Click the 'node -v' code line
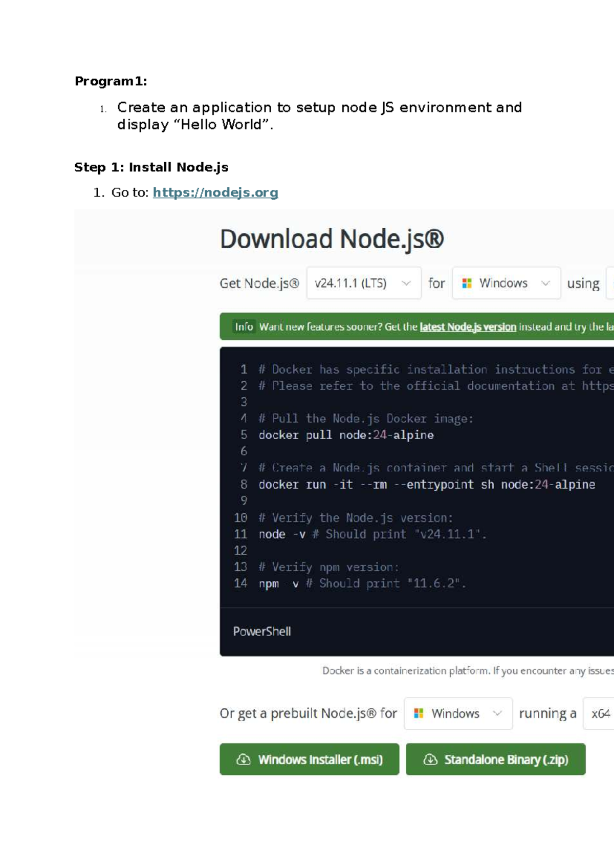 coord(372,534)
